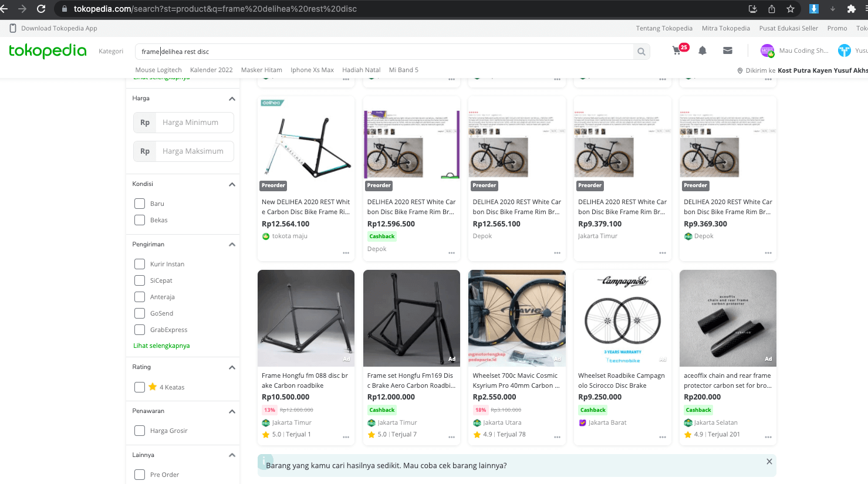Enable Anteraja shipping filter
Viewport: 868px width, 484px height.
[x=140, y=297]
